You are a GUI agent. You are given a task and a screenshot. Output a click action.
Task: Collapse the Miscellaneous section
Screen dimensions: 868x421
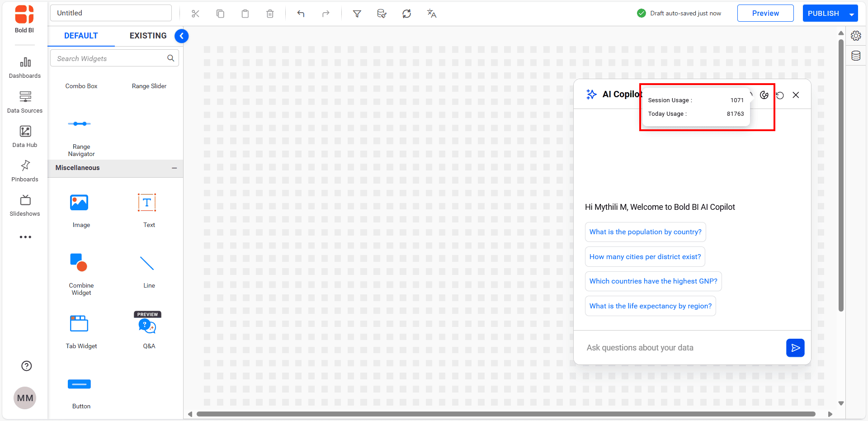[174, 168]
